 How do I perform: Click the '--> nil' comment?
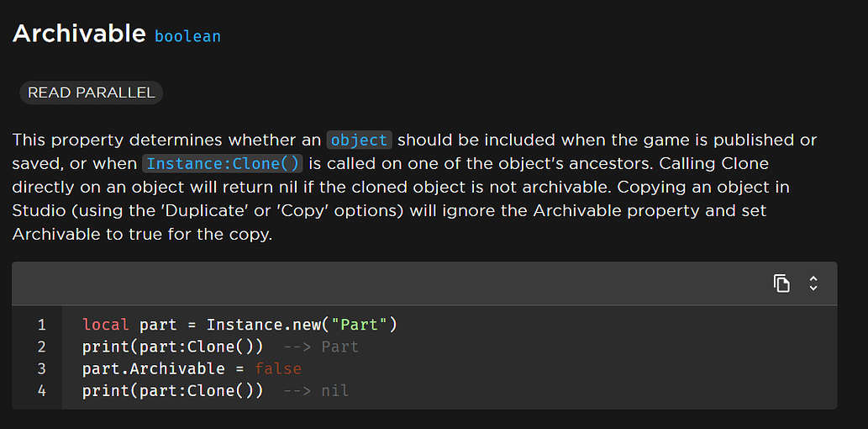click(x=316, y=390)
